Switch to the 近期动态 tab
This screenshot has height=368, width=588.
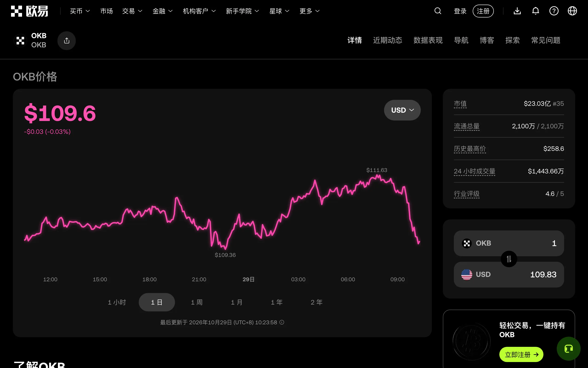387,40
